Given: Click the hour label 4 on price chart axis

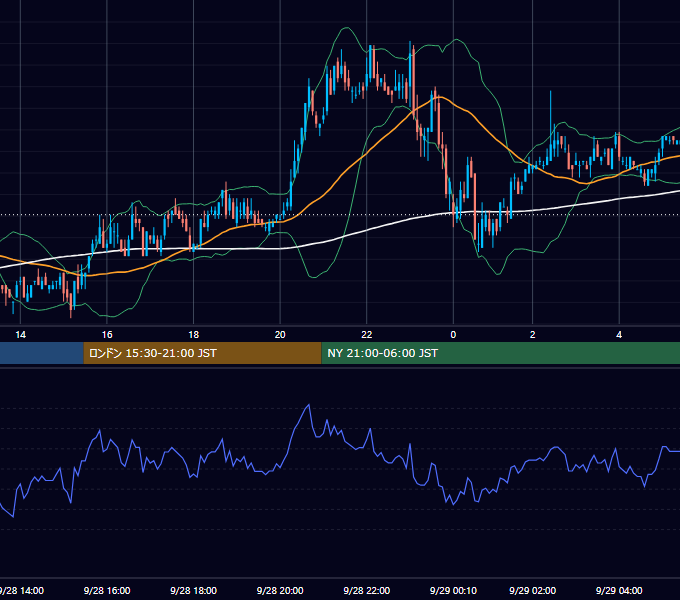Looking at the screenshot, I should pyautogui.click(x=619, y=335).
